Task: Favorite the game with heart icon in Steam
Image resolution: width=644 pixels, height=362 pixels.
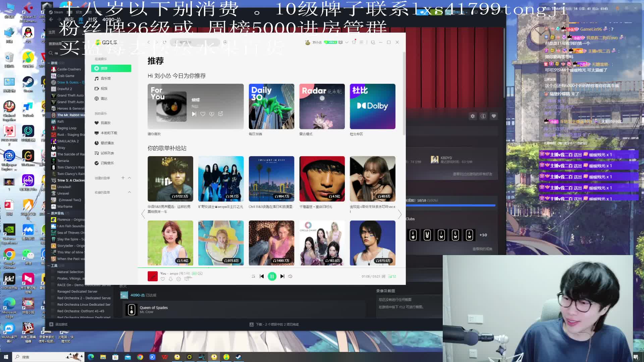Action: [x=494, y=116]
